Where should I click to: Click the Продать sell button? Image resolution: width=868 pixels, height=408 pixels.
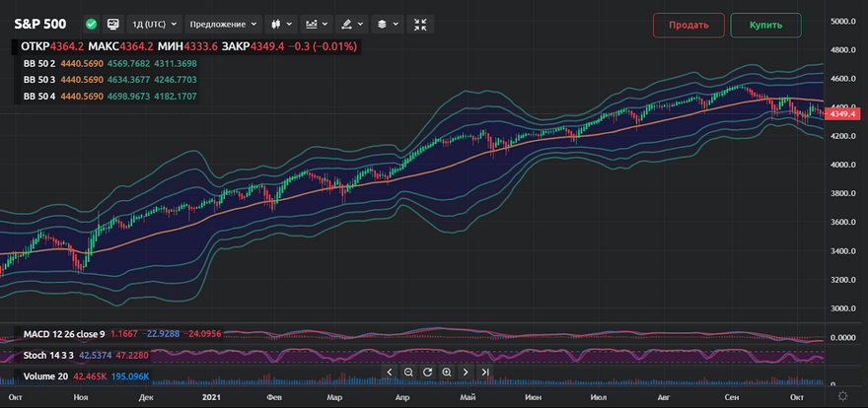click(688, 25)
